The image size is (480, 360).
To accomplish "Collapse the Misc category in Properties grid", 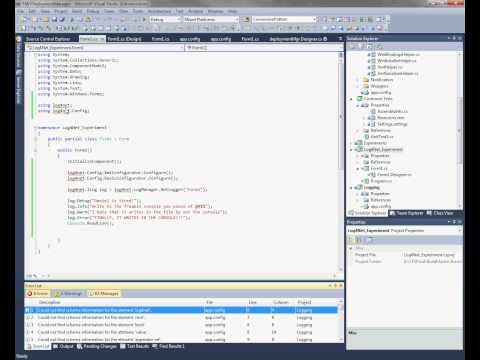I will tap(351, 249).
